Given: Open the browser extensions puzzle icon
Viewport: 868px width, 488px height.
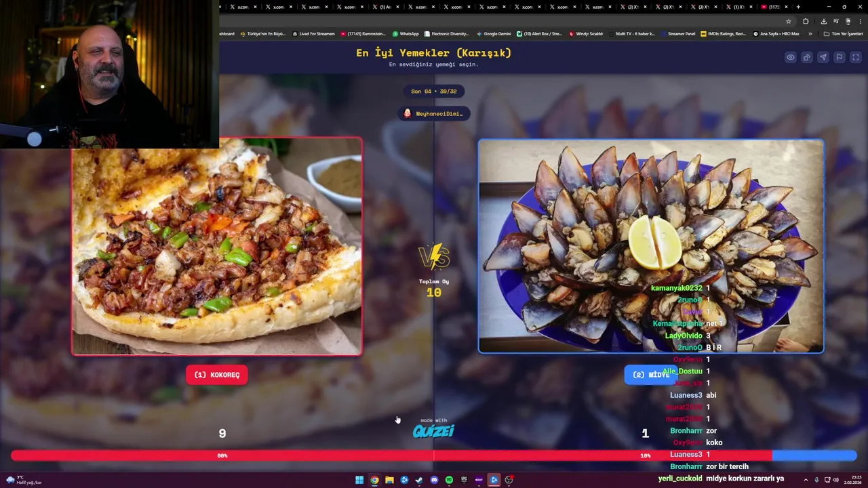Looking at the screenshot, I should pos(806,21).
